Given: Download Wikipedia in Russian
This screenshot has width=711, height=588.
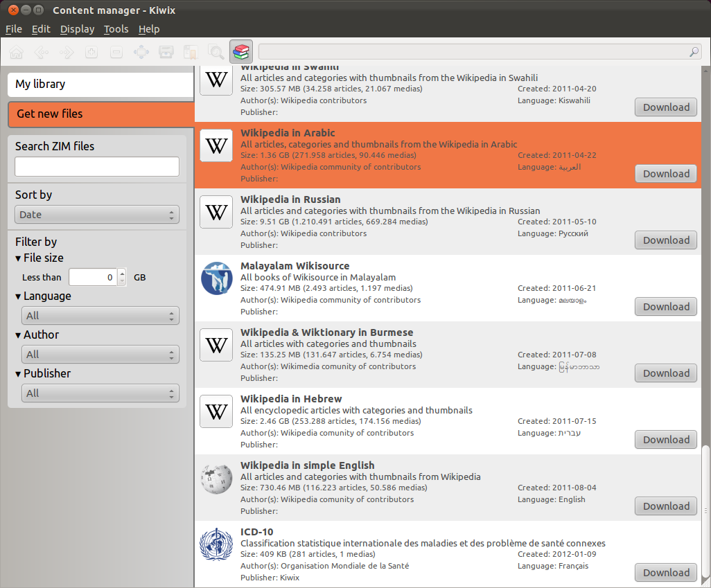Looking at the screenshot, I should tap(665, 240).
